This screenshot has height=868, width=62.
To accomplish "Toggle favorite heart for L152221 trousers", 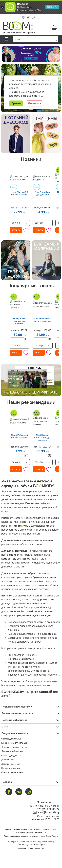I will [26, 353].
